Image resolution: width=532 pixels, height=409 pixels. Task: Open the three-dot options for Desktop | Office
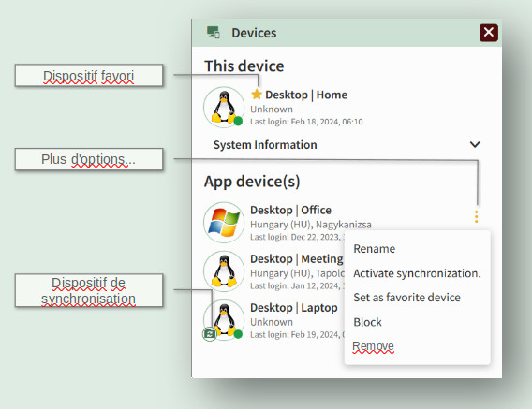point(477,217)
